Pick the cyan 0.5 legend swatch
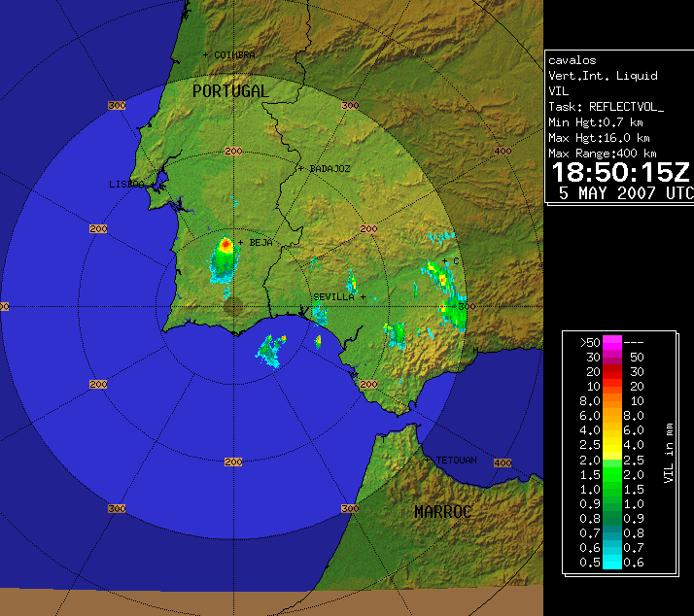Screen dimensions: 694x616 pos(612,561)
